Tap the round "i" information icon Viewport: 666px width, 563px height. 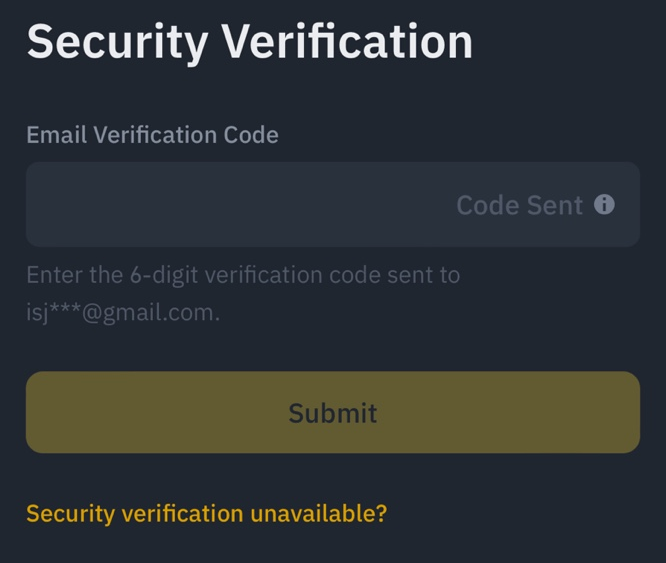click(604, 205)
